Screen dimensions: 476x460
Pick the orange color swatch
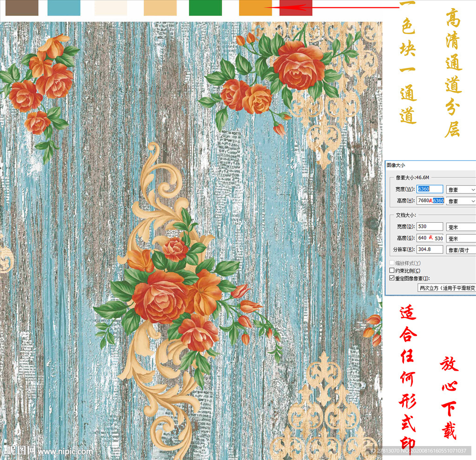click(x=255, y=7)
